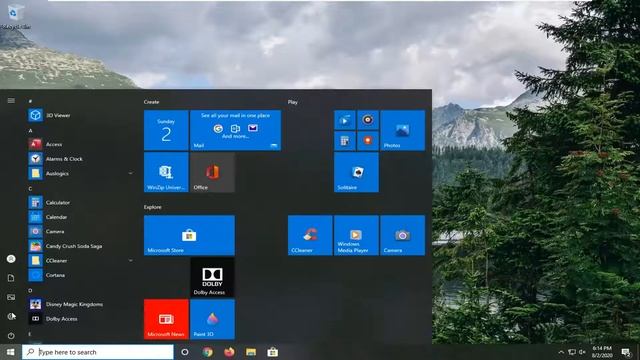This screenshot has width=640, height=360.
Task: Open the Groove Music small tile
Action: point(368,120)
